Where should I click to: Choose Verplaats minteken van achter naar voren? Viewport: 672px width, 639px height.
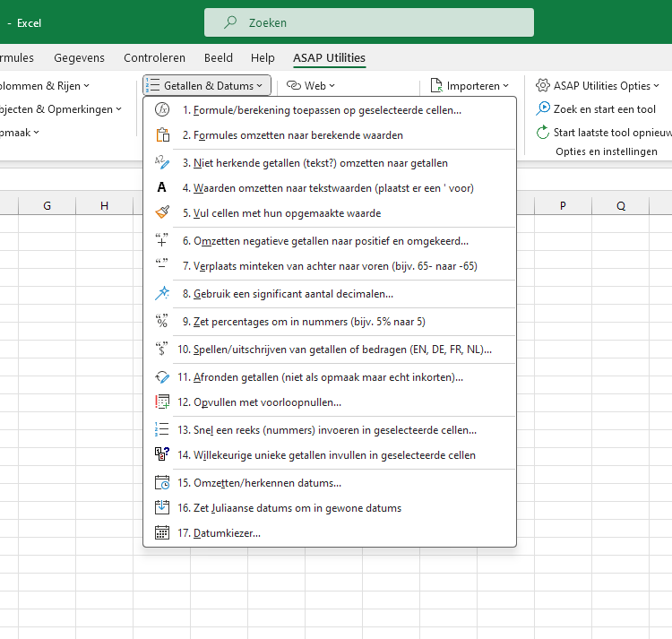coord(329,265)
